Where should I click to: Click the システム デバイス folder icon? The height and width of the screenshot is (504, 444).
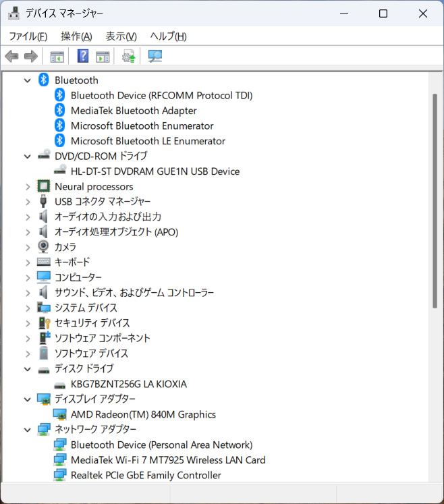click(x=44, y=308)
